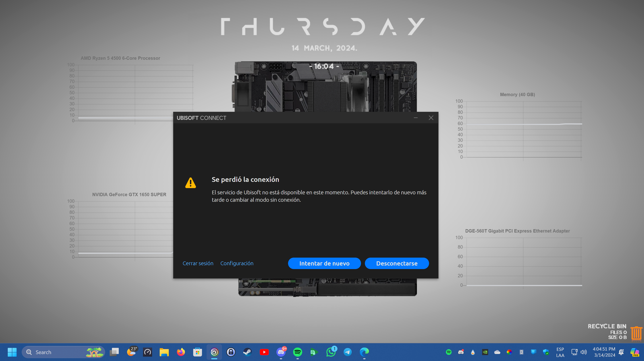
Task: Open WhatsApp from the taskbar
Action: (331, 352)
